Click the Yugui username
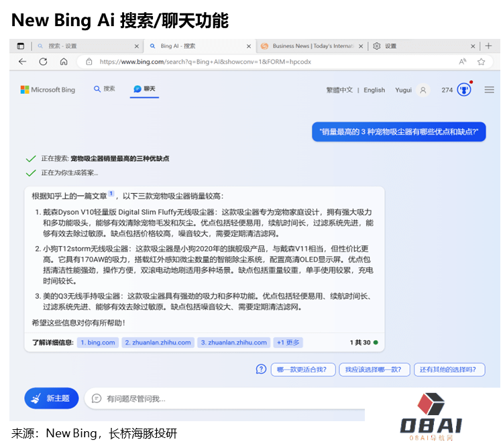Screen dimensions: 503x448 point(403,90)
